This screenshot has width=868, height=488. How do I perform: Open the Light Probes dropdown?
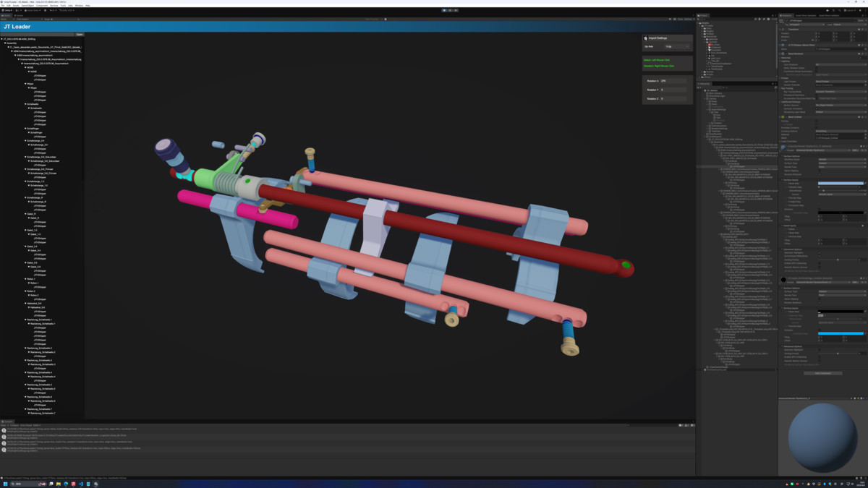coord(841,82)
